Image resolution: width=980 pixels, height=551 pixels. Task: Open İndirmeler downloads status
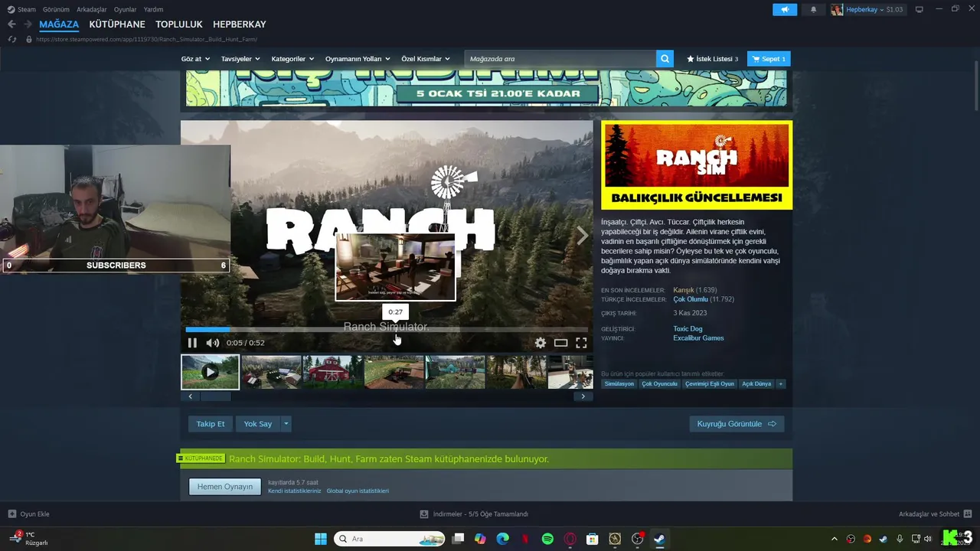(475, 514)
